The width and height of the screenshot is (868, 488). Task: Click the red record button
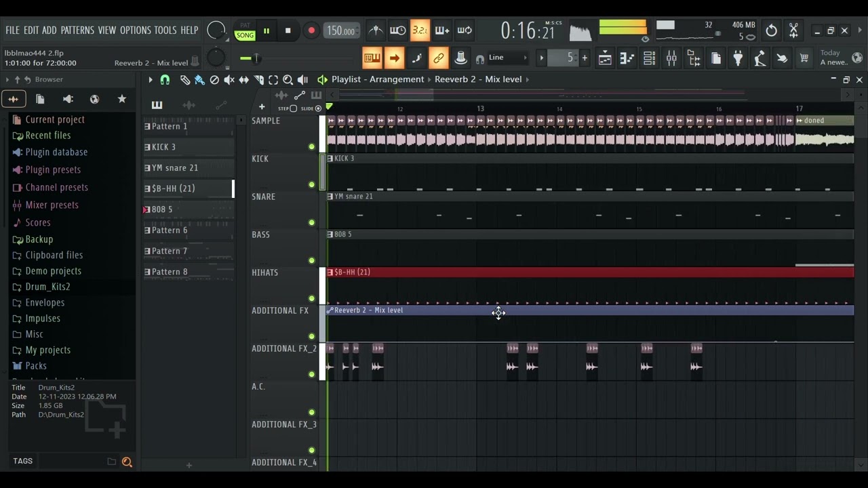click(311, 30)
